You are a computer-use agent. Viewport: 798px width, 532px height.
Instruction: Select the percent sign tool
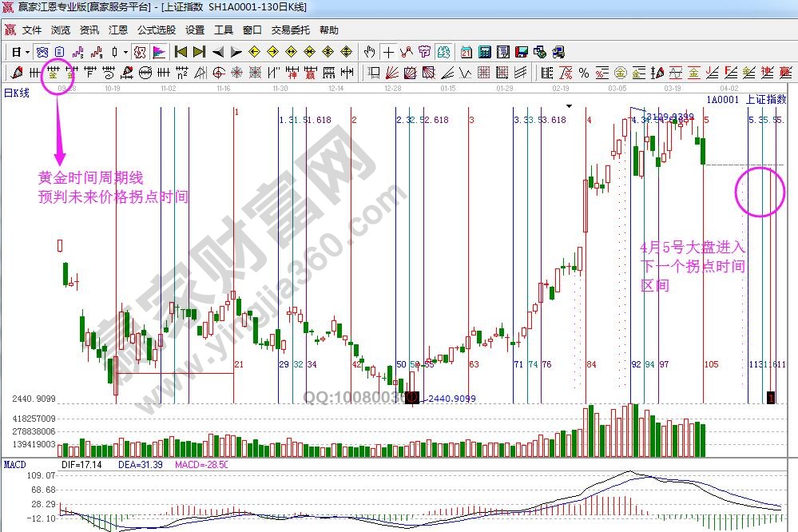click(x=584, y=73)
